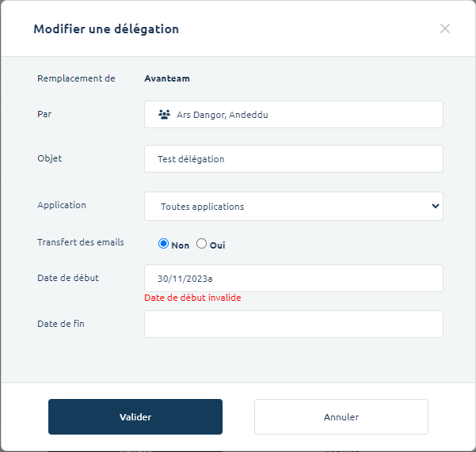The width and height of the screenshot is (476, 452).
Task: Close the Modifier une délégation dialog
Action: pos(445,28)
